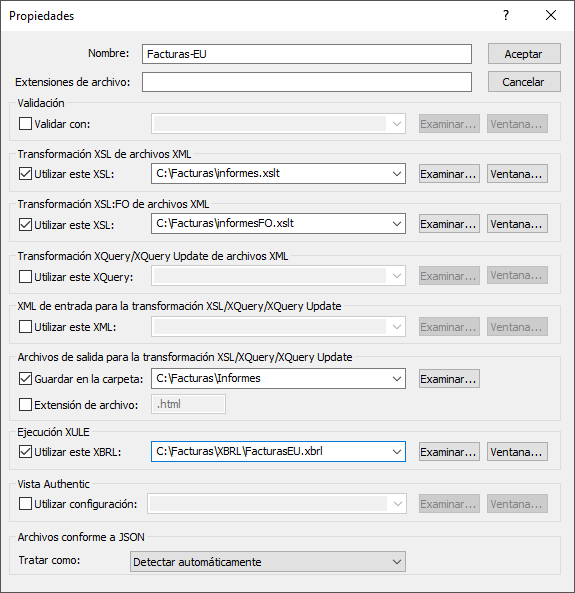Click Ventana next to informes.xslt

pos(517,174)
